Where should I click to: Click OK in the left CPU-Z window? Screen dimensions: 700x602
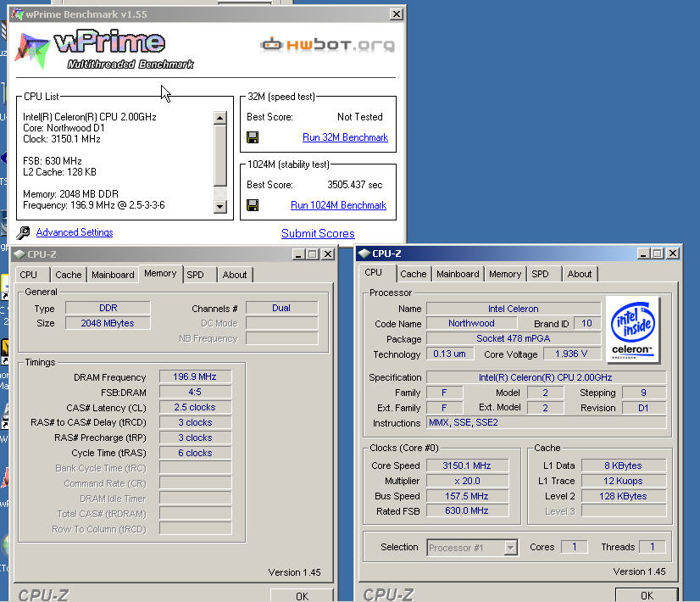303,596
